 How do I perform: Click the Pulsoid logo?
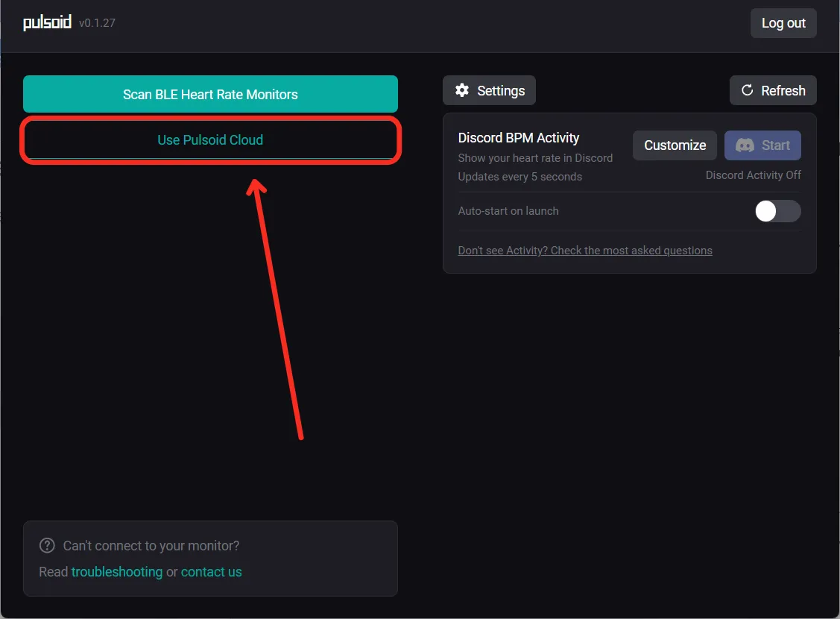click(x=47, y=22)
